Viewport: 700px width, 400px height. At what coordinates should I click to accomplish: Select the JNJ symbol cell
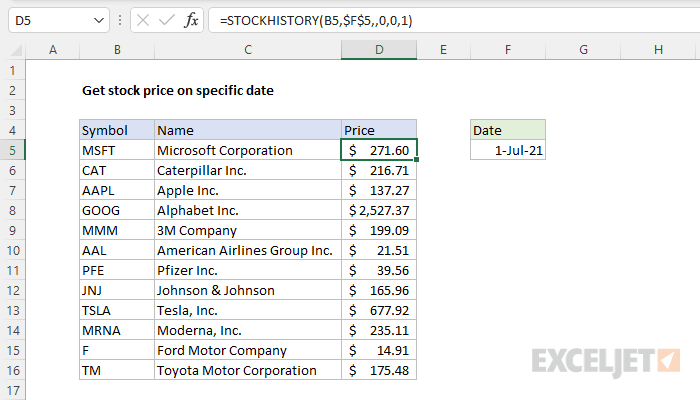point(117,290)
